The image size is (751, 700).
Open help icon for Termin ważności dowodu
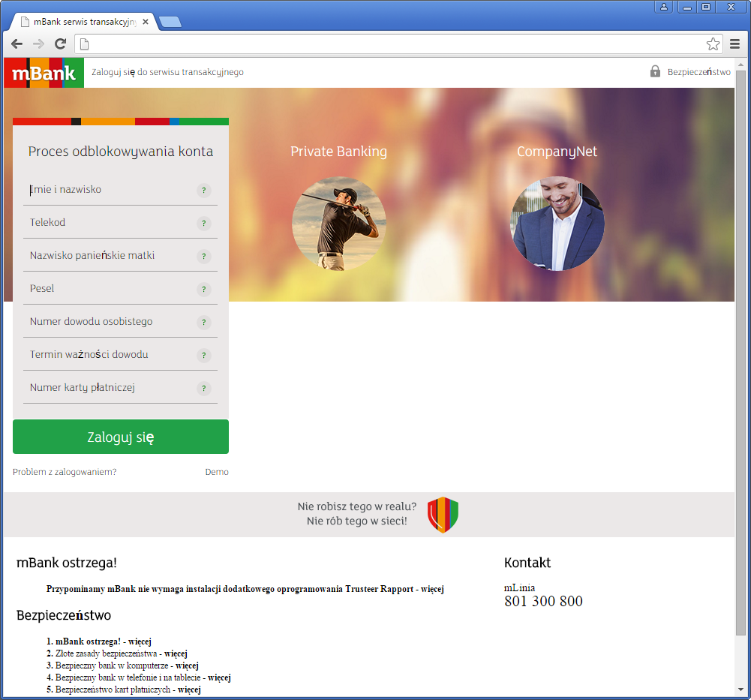(203, 356)
